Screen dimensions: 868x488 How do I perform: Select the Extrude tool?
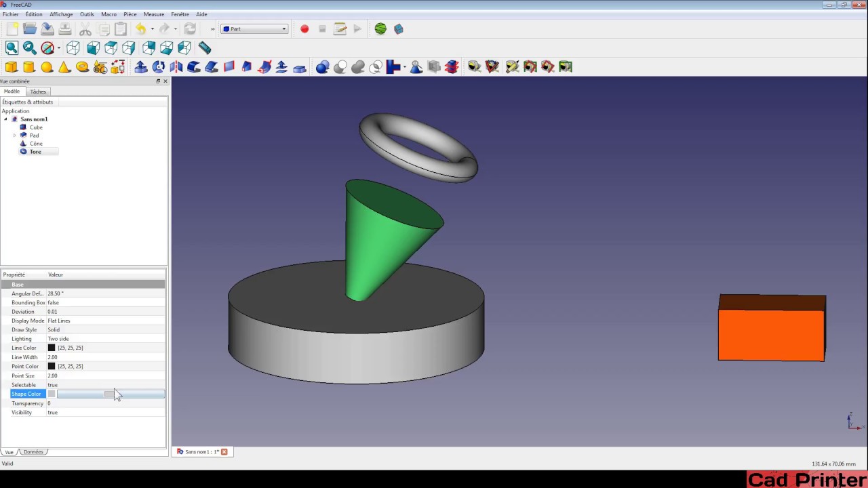[141, 66]
